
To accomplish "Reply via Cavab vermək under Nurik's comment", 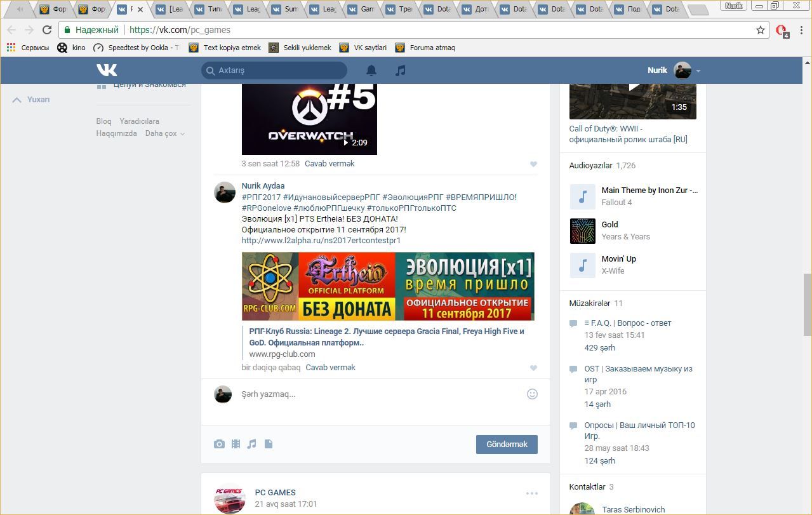I will pyautogui.click(x=330, y=368).
